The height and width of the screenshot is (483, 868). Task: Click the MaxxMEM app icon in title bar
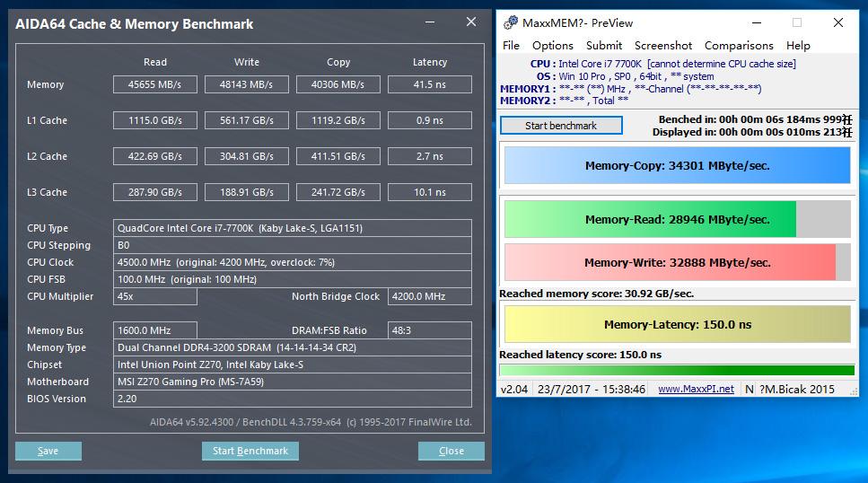pos(511,22)
